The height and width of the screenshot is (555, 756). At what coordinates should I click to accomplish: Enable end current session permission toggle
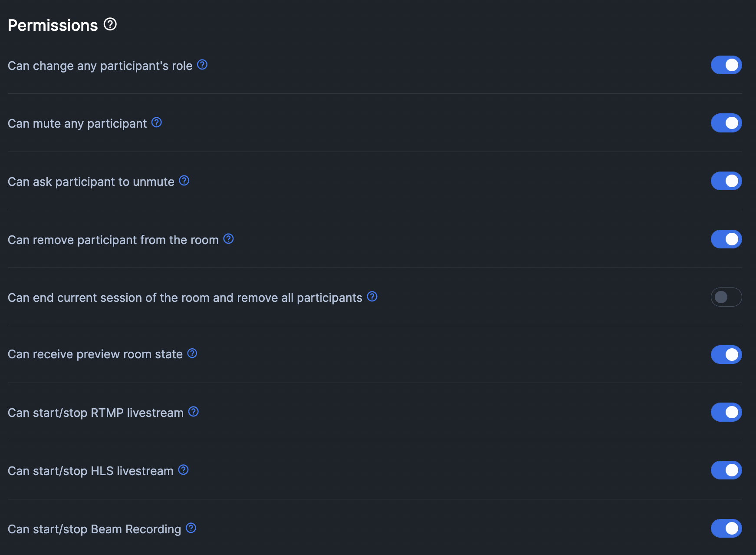pyautogui.click(x=726, y=297)
